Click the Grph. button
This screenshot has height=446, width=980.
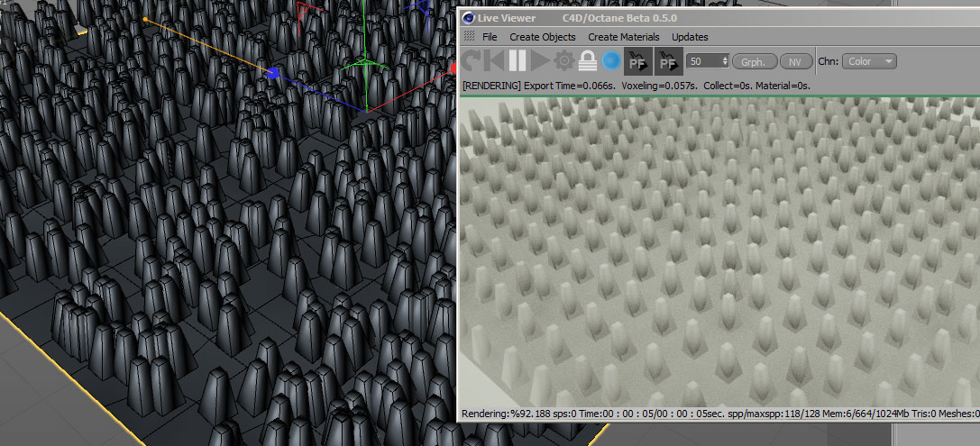pyautogui.click(x=755, y=61)
